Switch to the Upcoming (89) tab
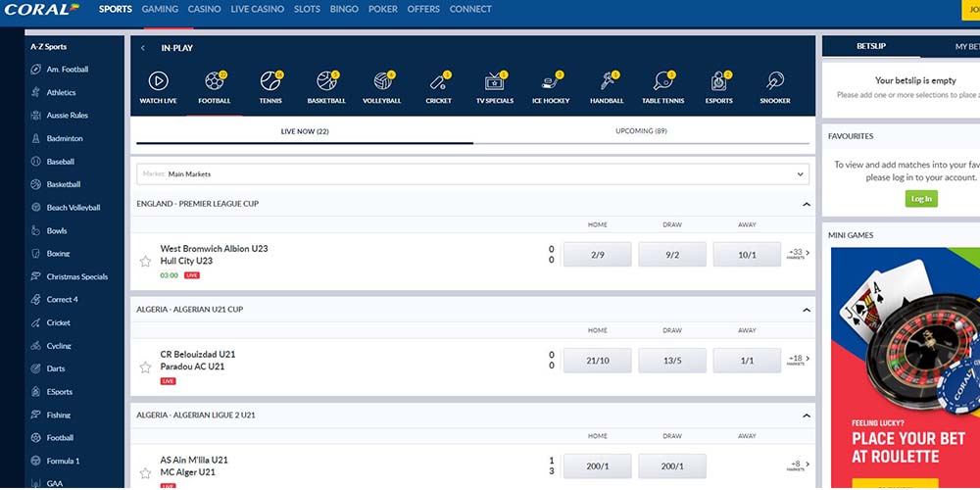Image resolution: width=980 pixels, height=490 pixels. (642, 131)
